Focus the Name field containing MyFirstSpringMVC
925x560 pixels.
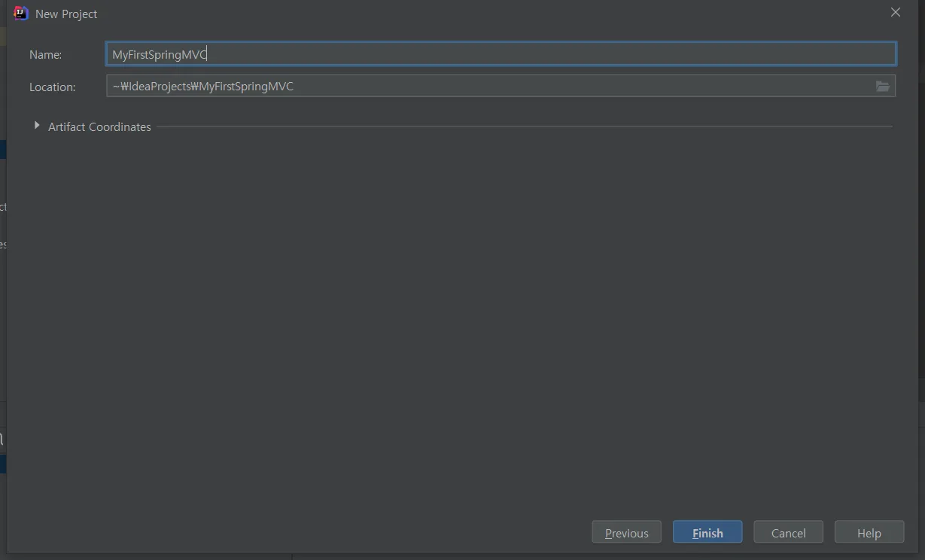[x=501, y=54]
